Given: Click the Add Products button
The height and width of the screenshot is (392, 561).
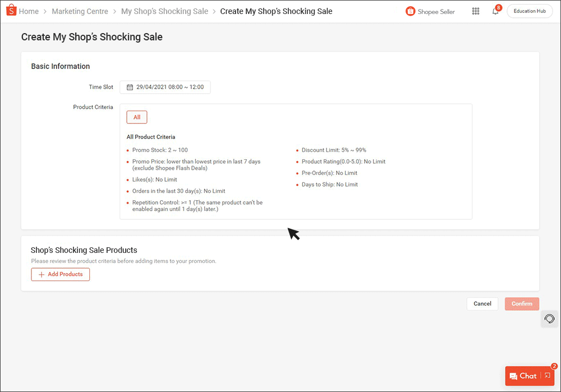Looking at the screenshot, I should [60, 274].
